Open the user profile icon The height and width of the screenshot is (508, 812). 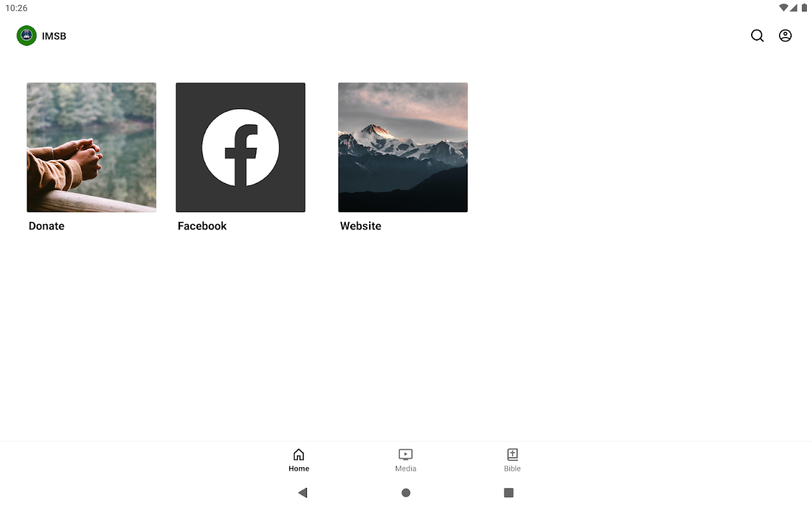tap(785, 36)
